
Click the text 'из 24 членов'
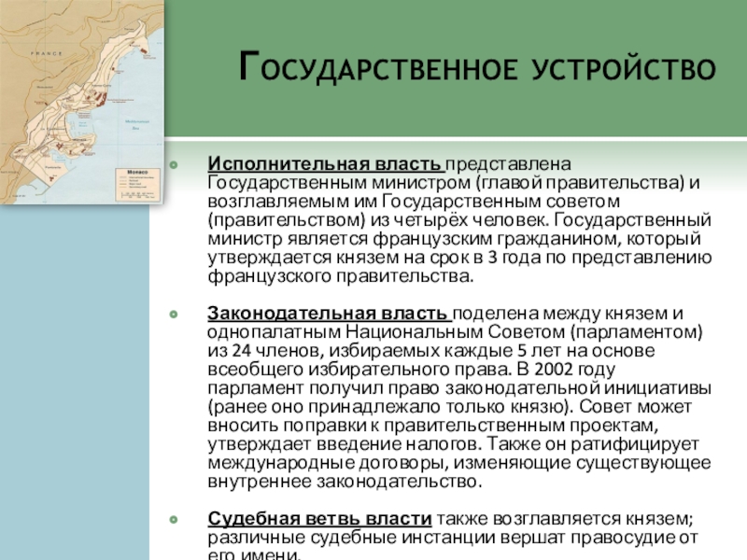[254, 351]
